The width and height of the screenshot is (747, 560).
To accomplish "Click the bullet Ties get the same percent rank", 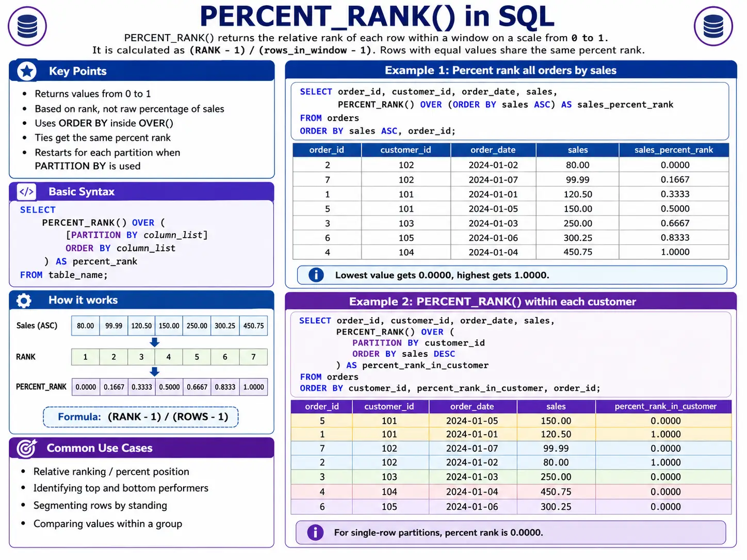I will 103,138.
